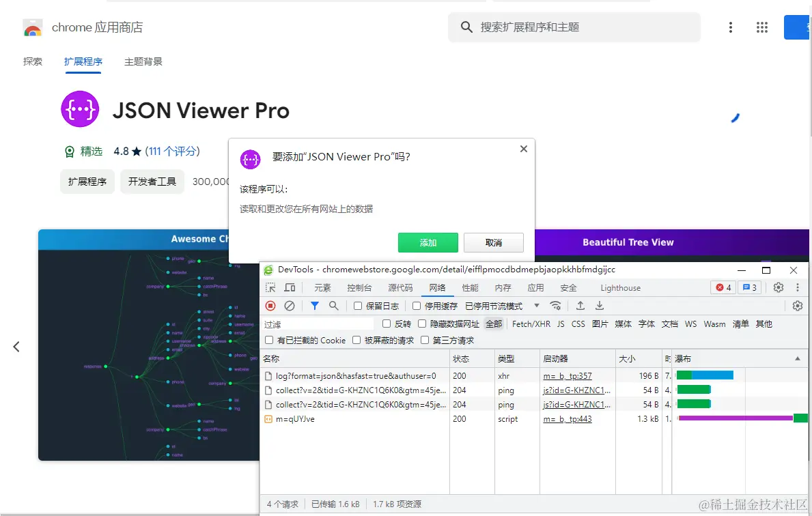Open the network search magnifier icon
The image size is (812, 516).
click(x=333, y=306)
